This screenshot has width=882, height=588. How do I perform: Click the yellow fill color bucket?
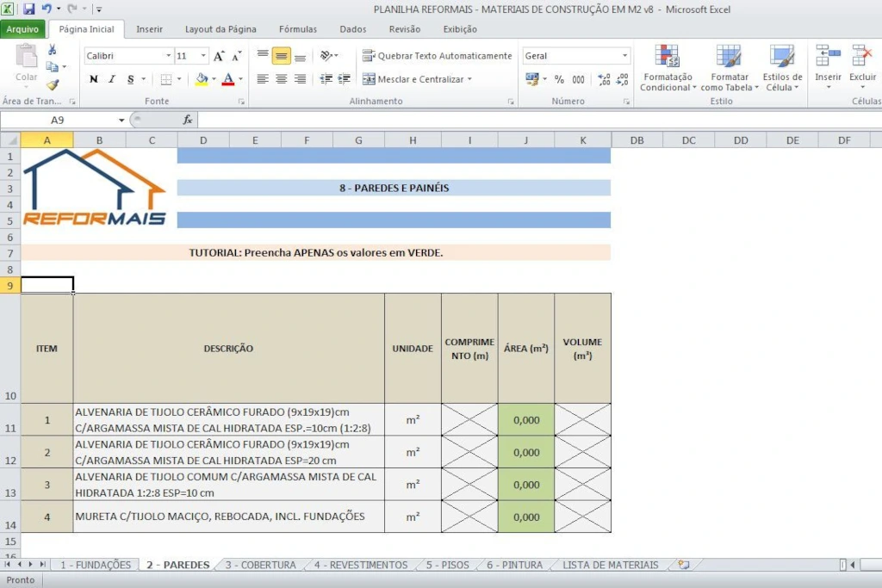[x=201, y=79]
